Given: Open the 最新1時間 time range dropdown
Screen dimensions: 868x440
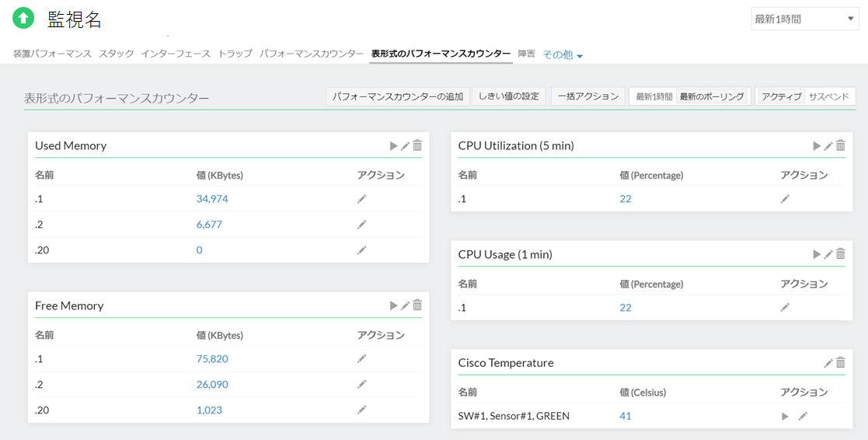Looking at the screenshot, I should [x=804, y=19].
